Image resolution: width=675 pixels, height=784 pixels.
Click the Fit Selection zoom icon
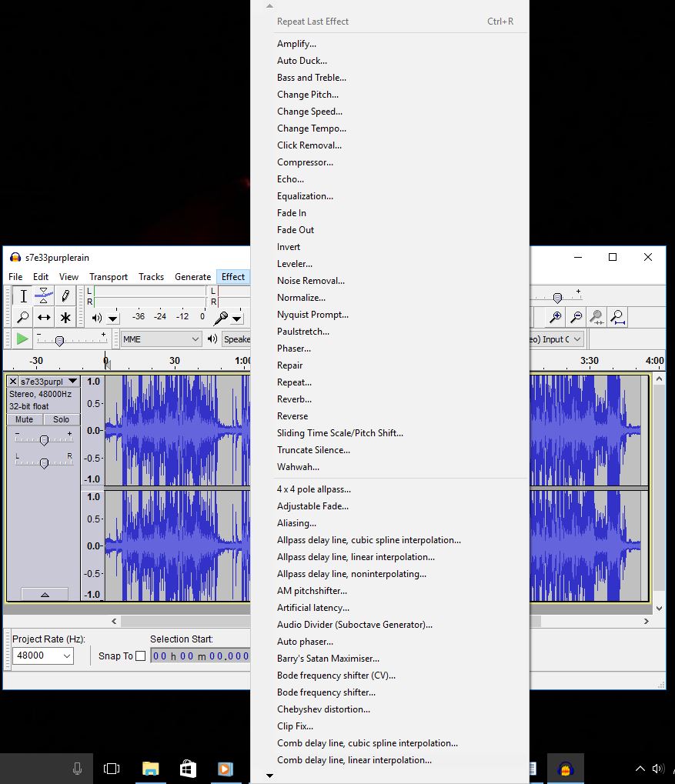(x=597, y=317)
